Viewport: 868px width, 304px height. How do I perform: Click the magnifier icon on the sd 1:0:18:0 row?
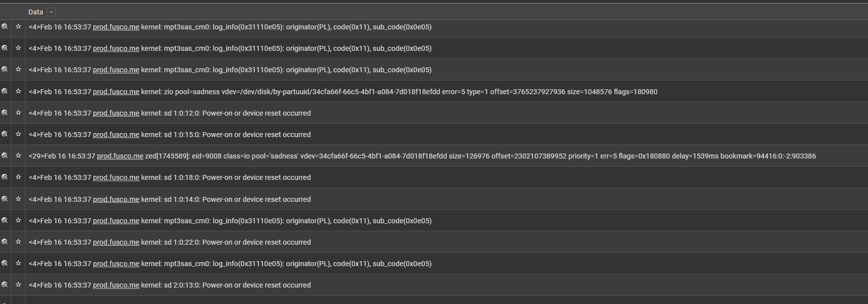point(5,177)
